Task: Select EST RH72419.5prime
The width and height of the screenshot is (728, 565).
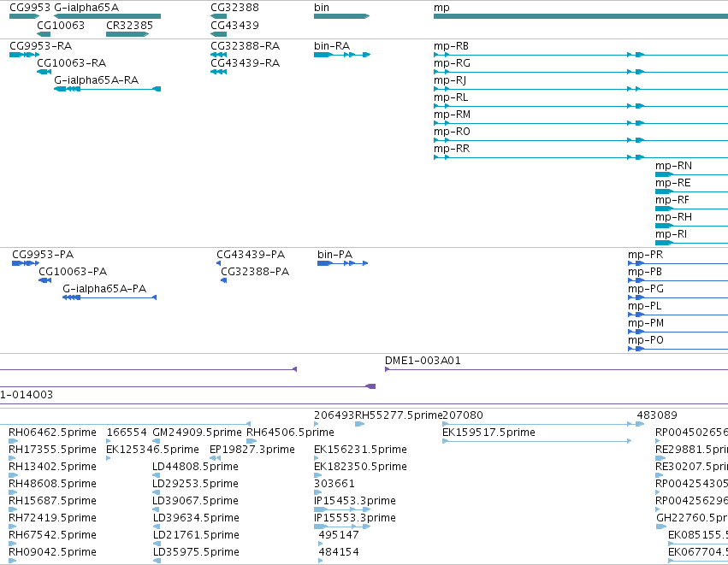Action: click(x=13, y=527)
